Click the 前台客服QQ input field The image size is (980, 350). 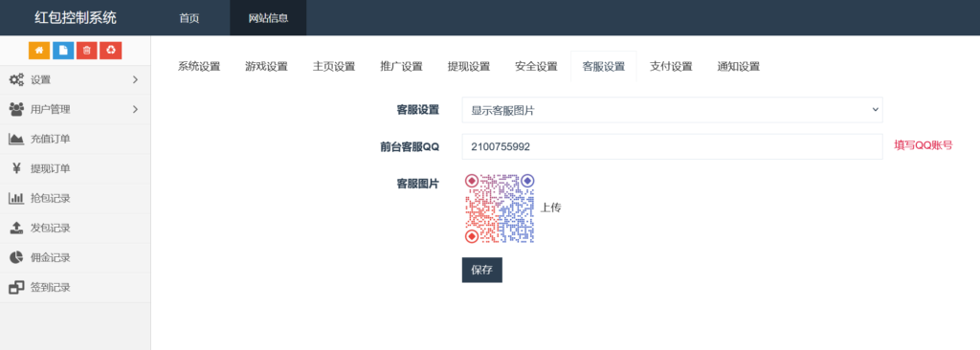673,146
